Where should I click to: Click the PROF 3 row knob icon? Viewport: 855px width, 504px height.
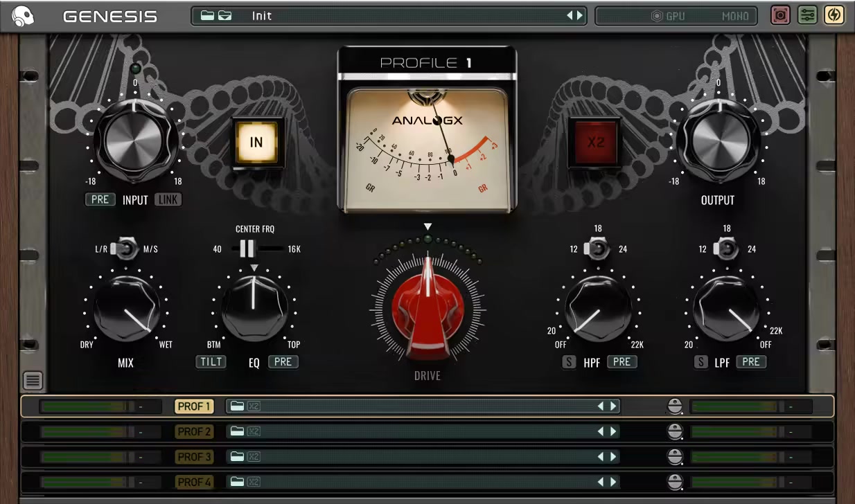pyautogui.click(x=675, y=457)
